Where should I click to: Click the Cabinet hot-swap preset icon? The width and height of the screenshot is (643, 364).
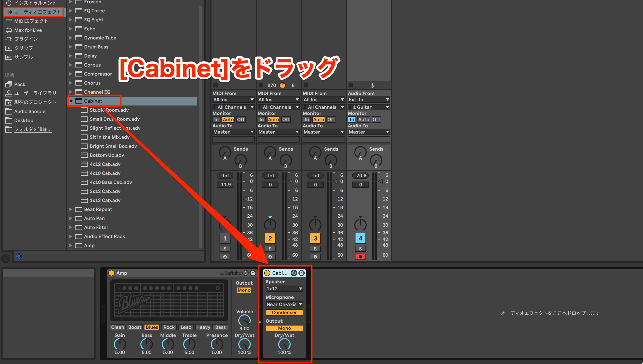294,273
